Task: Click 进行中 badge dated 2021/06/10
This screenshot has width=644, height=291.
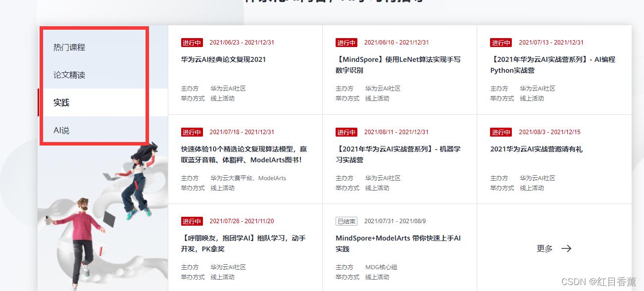Action: click(x=347, y=43)
